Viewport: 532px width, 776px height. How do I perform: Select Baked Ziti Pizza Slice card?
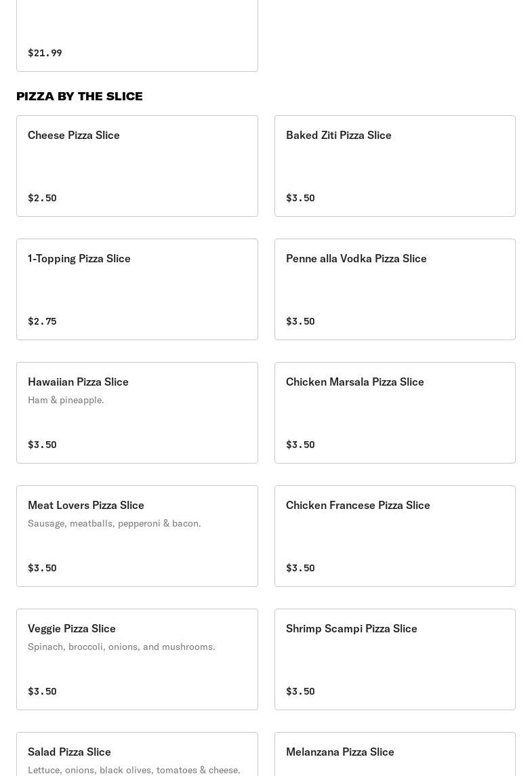click(394, 165)
